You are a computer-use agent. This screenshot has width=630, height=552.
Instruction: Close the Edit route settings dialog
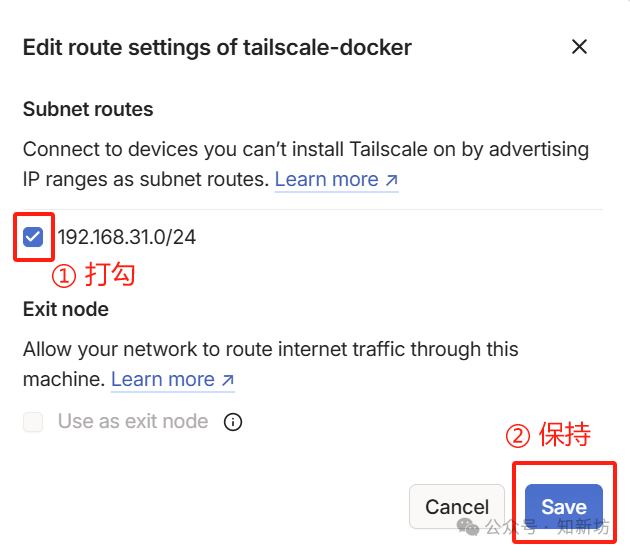[579, 47]
